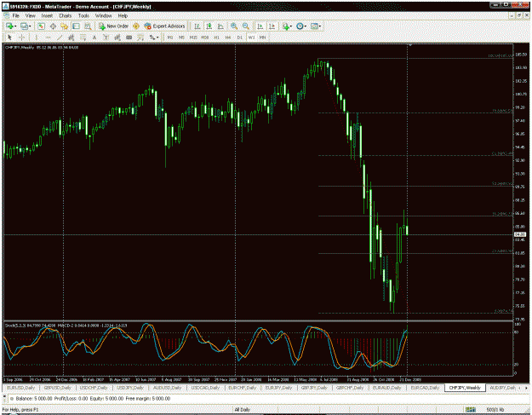Set timeframe to M30
The image size is (532, 415).
[x=204, y=37]
